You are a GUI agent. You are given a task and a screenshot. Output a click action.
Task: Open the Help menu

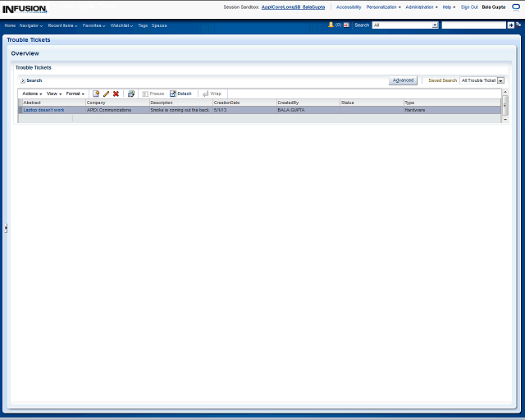449,7
